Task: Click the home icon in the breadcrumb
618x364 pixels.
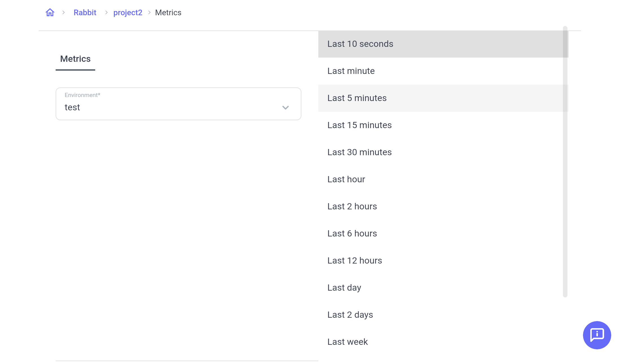Action: 50,12
